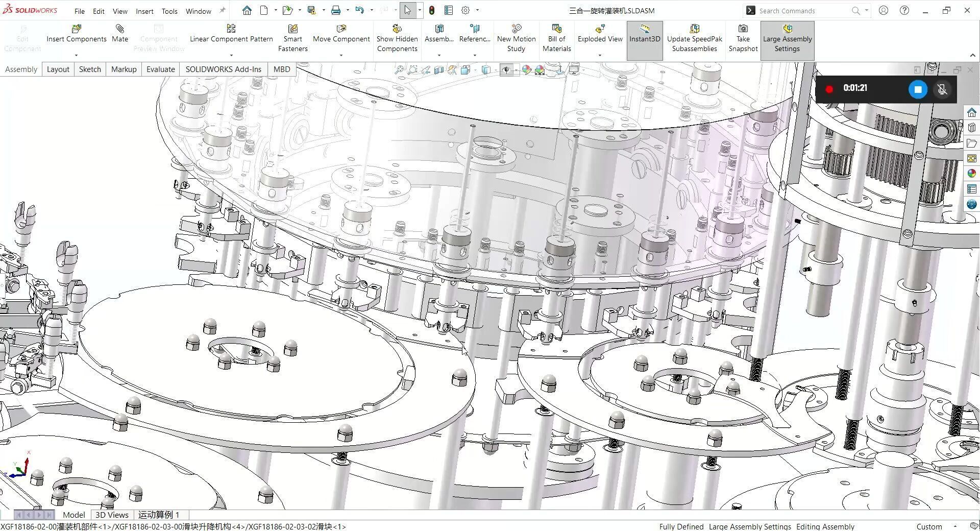Click the Apply Scene icon
The image size is (980, 531).
(540, 70)
